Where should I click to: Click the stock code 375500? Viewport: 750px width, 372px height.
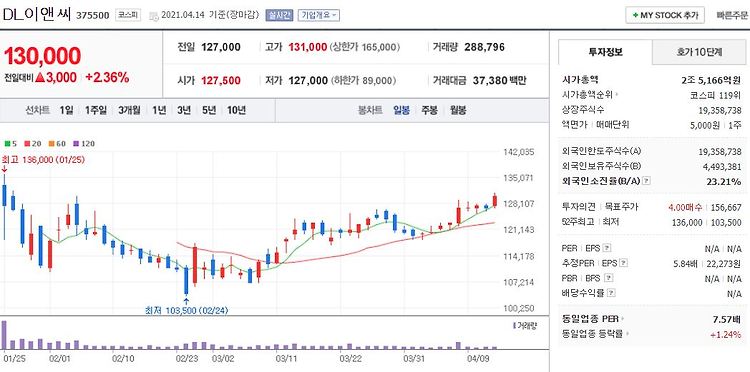[93, 15]
